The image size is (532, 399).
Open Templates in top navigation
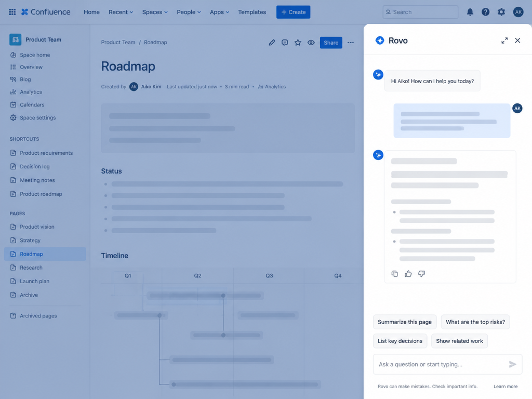tap(252, 12)
